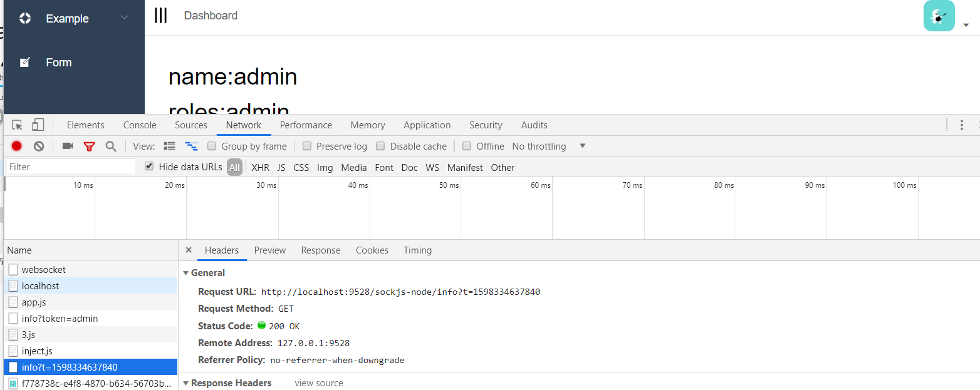Open the DevTools three-dot menu
This screenshot has height=390, width=980.
(962, 125)
